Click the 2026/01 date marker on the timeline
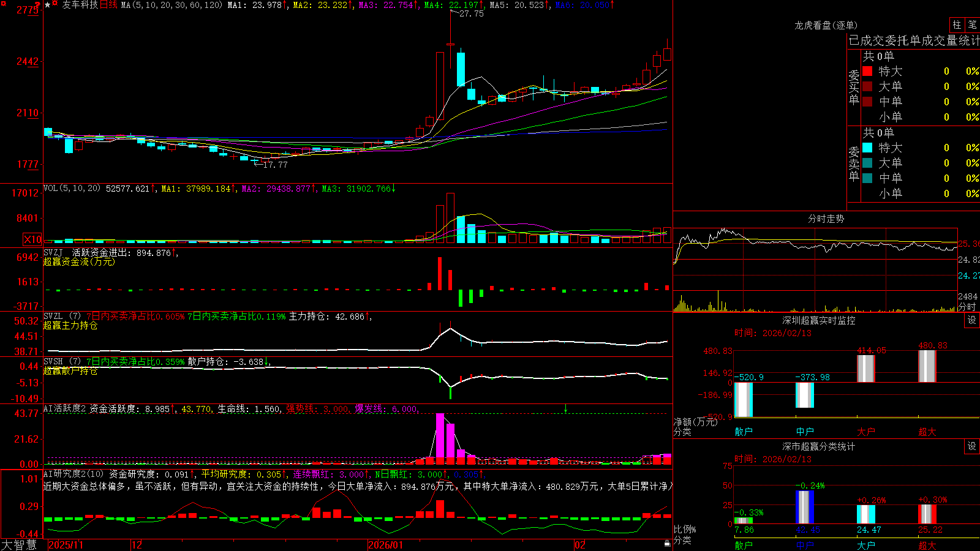 [385, 545]
